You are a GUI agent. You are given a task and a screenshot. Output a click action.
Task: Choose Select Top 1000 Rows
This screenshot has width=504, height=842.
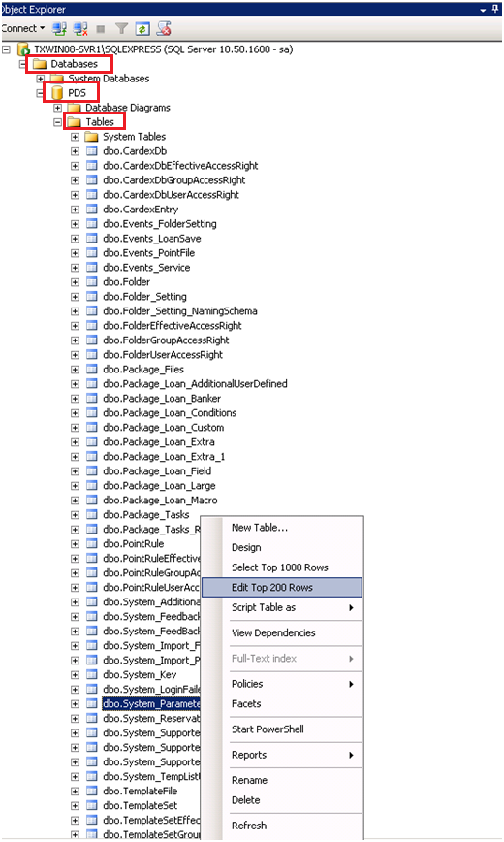tap(282, 567)
